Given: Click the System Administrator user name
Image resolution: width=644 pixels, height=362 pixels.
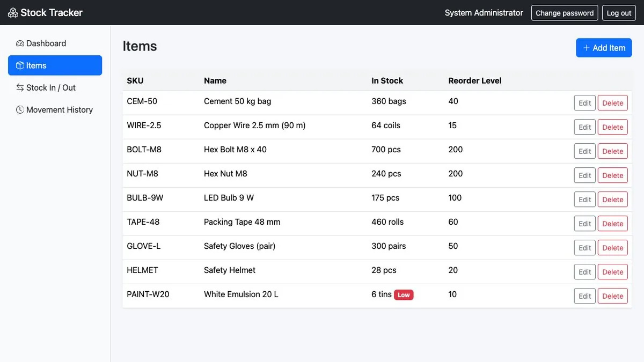Looking at the screenshot, I should pos(484,13).
